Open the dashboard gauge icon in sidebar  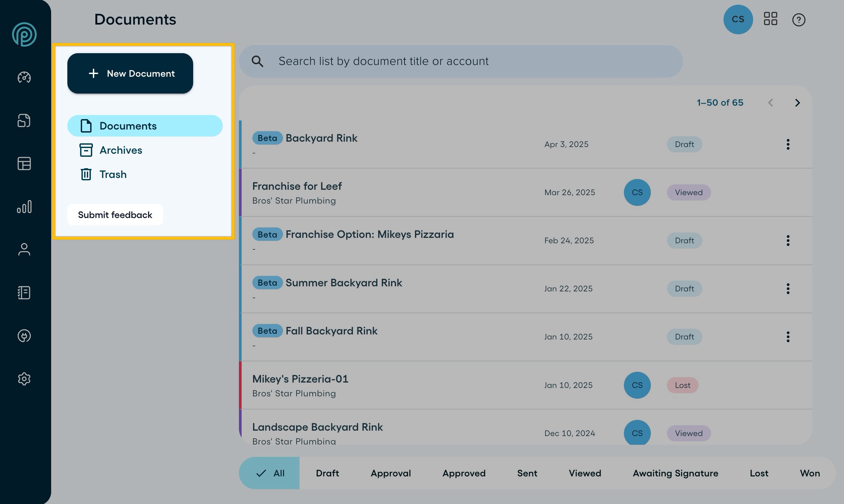point(24,77)
